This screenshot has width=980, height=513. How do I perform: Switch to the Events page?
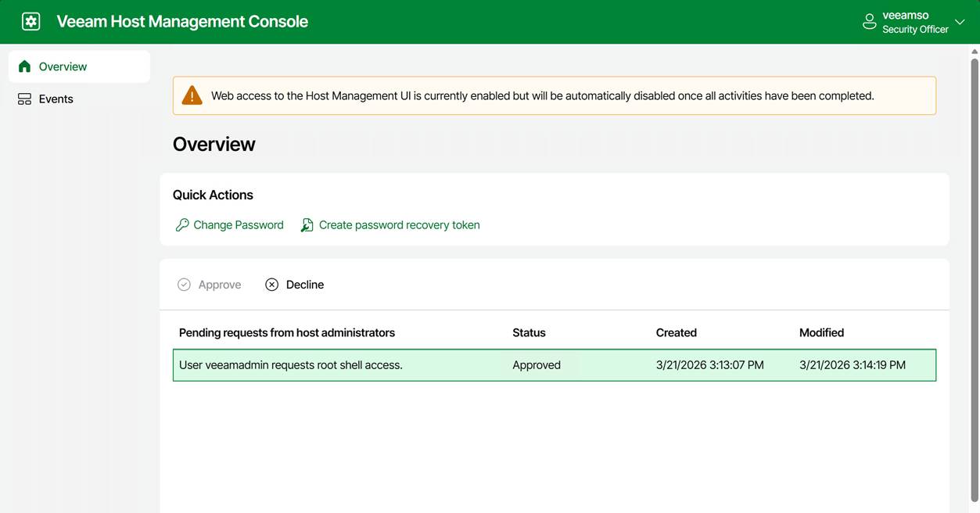[56, 99]
